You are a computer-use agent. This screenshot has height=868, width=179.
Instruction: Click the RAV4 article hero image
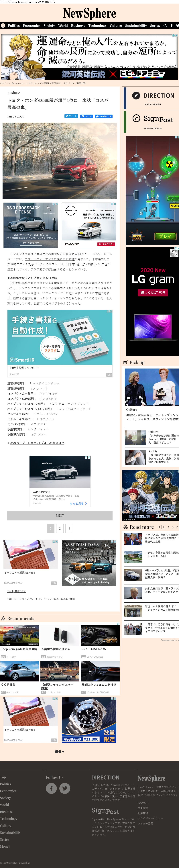[x=60, y=161]
